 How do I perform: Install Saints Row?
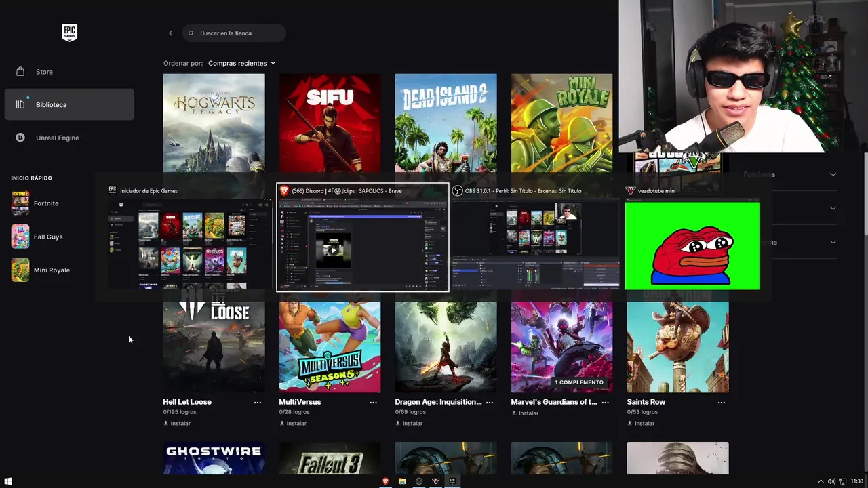tap(641, 423)
